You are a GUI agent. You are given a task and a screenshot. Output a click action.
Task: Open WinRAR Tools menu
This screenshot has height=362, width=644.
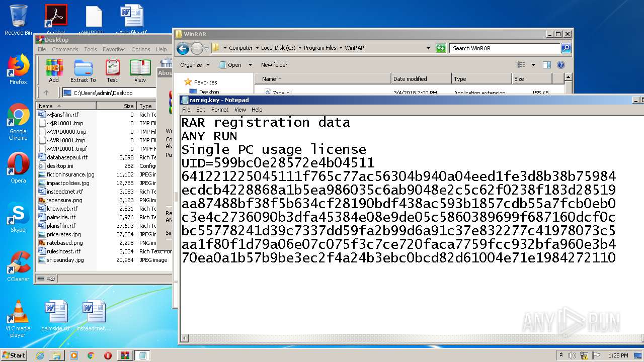[91, 49]
